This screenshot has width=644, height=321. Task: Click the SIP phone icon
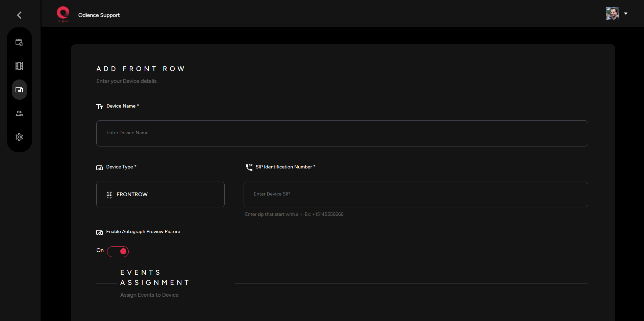[249, 167]
